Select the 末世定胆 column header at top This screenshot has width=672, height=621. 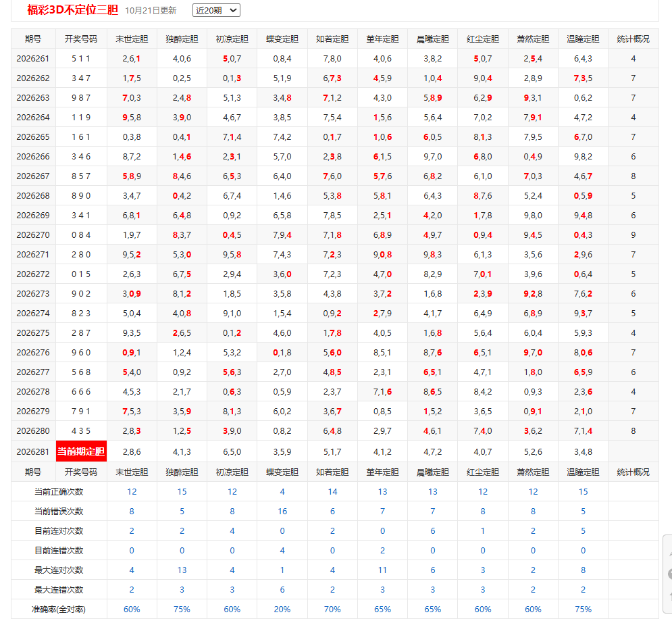point(132,39)
